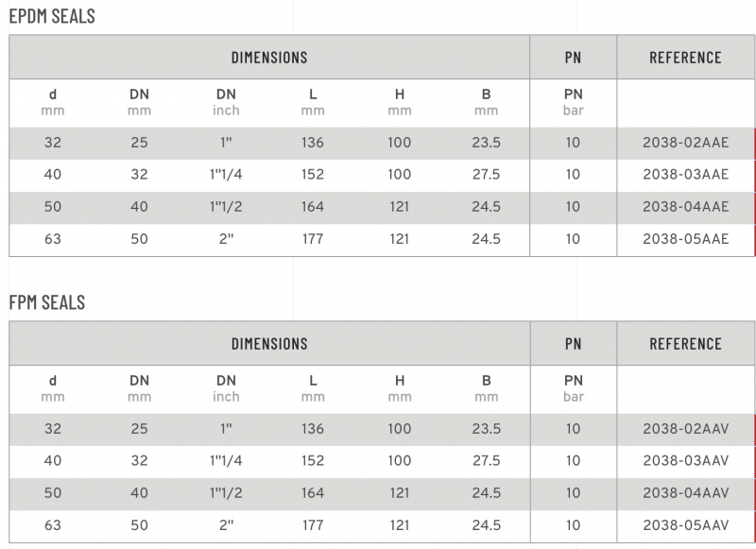Click reference code 2038-05AAE

pos(685,239)
